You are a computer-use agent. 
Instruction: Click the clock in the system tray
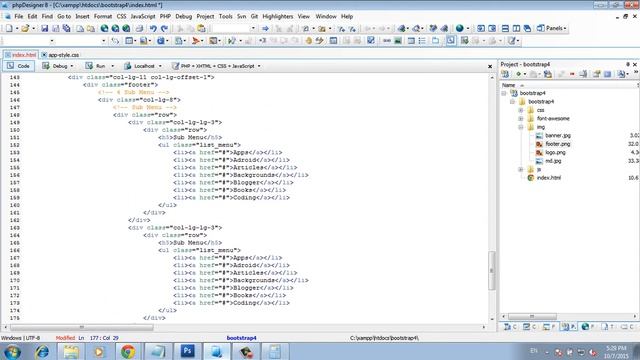point(616,352)
